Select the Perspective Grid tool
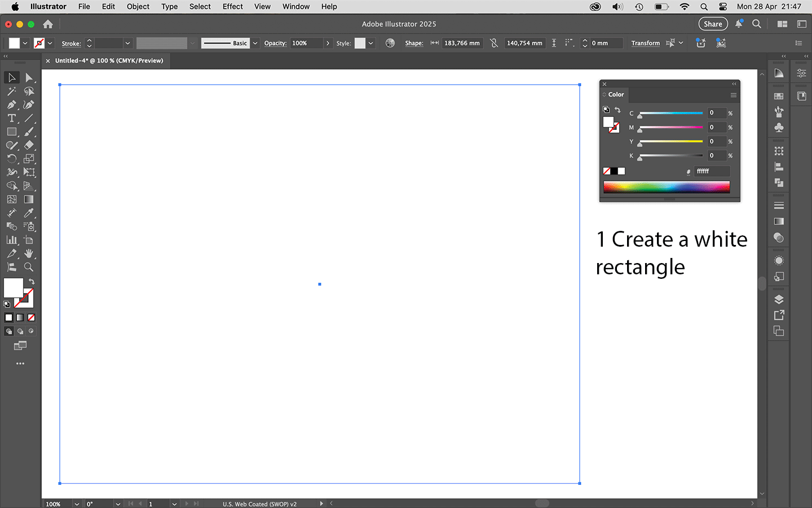 click(29, 186)
